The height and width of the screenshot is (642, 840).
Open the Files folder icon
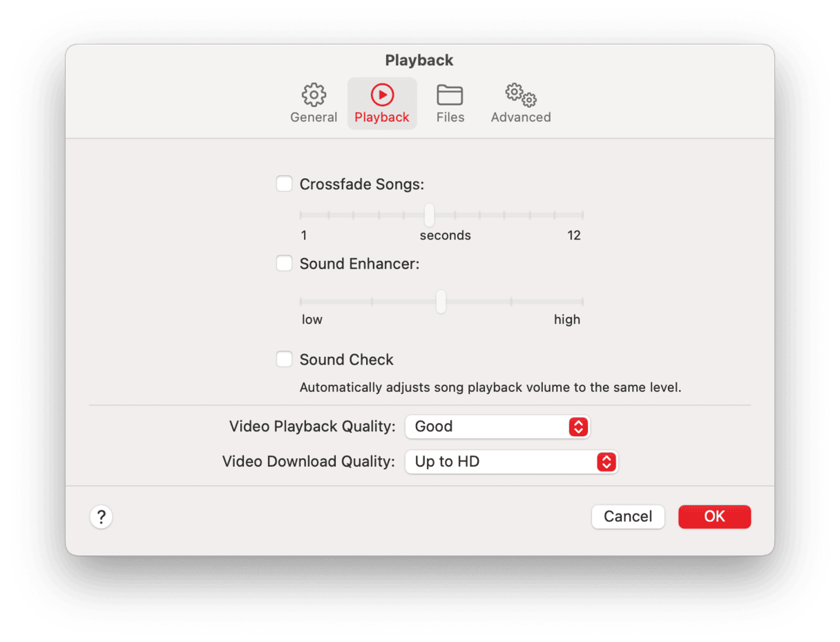coord(450,95)
